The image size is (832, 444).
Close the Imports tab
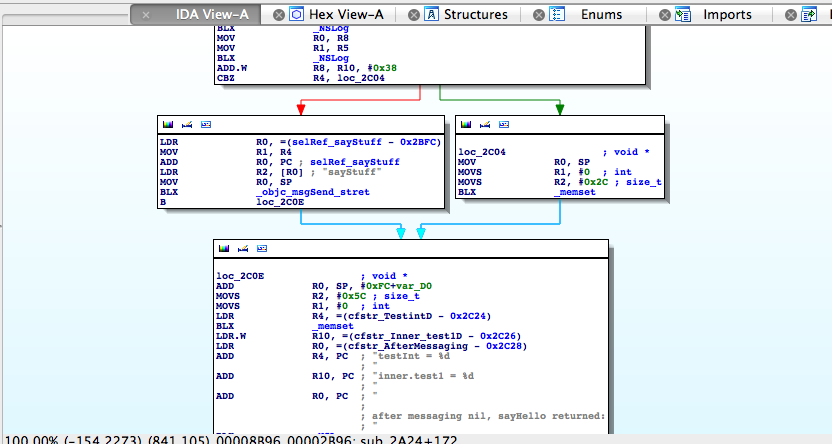pos(665,15)
